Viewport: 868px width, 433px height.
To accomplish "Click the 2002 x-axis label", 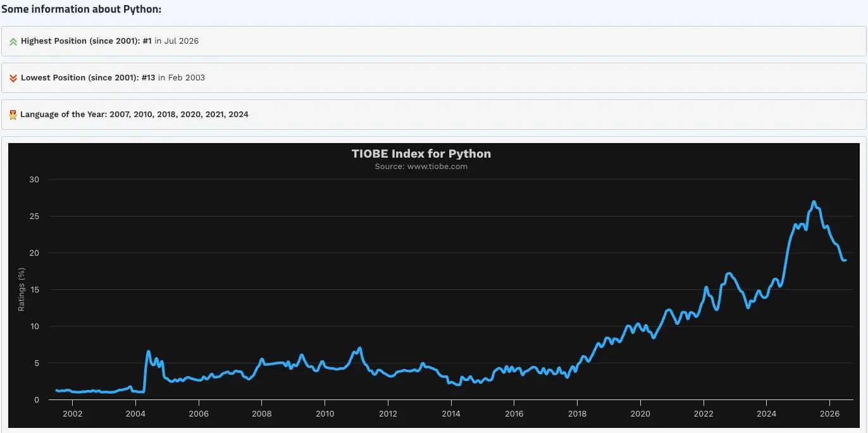I will pyautogui.click(x=73, y=413).
